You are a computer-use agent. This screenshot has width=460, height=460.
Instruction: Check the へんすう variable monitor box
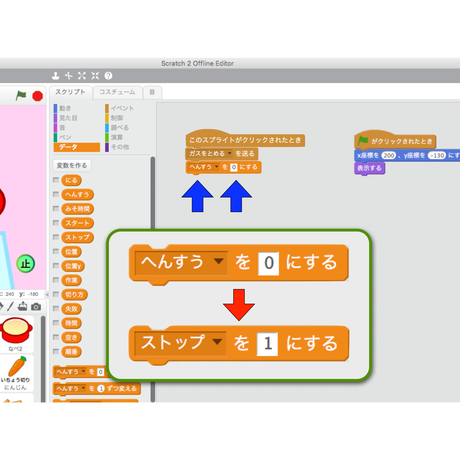[x=56, y=194]
